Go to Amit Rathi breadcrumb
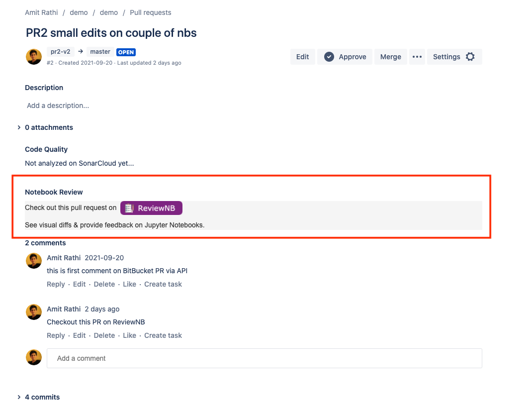The height and width of the screenshot is (412, 532). point(41,12)
